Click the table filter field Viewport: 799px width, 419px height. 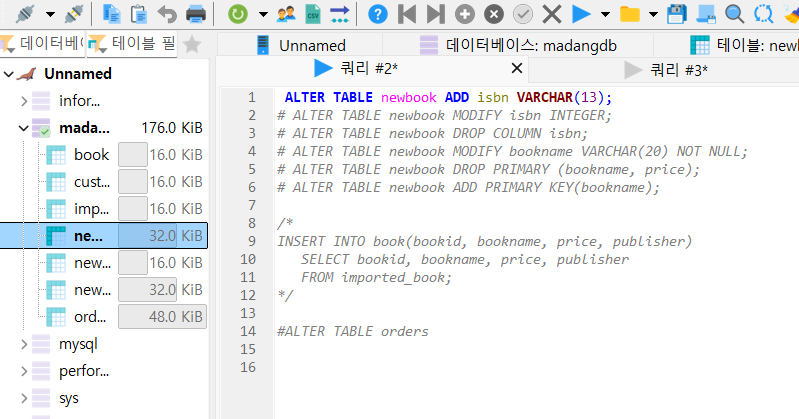pyautogui.click(x=132, y=44)
